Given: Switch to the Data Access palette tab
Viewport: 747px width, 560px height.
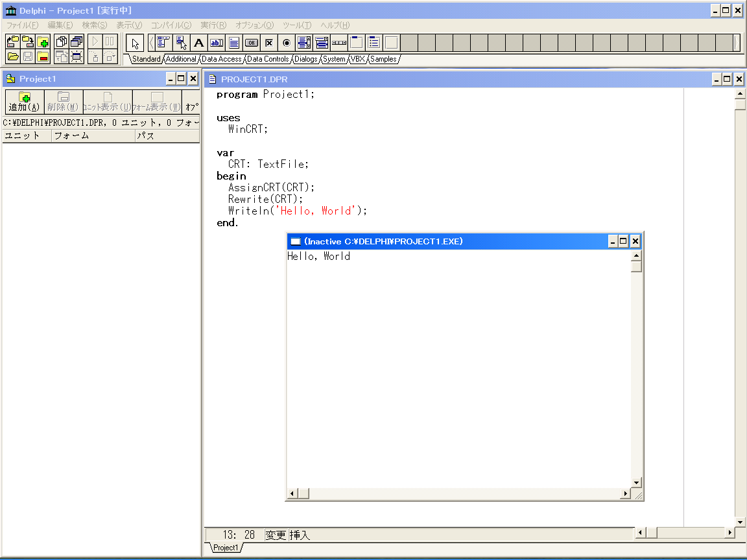Looking at the screenshot, I should [x=222, y=59].
